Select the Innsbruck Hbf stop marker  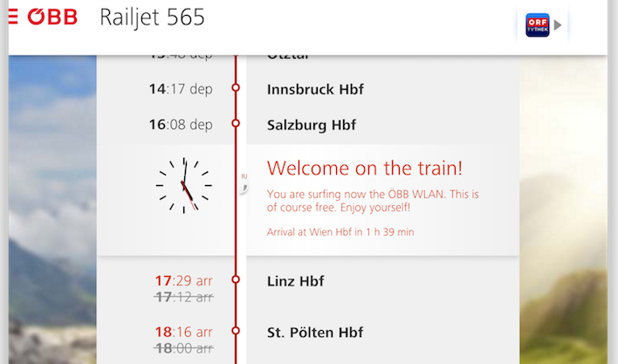[x=236, y=87]
